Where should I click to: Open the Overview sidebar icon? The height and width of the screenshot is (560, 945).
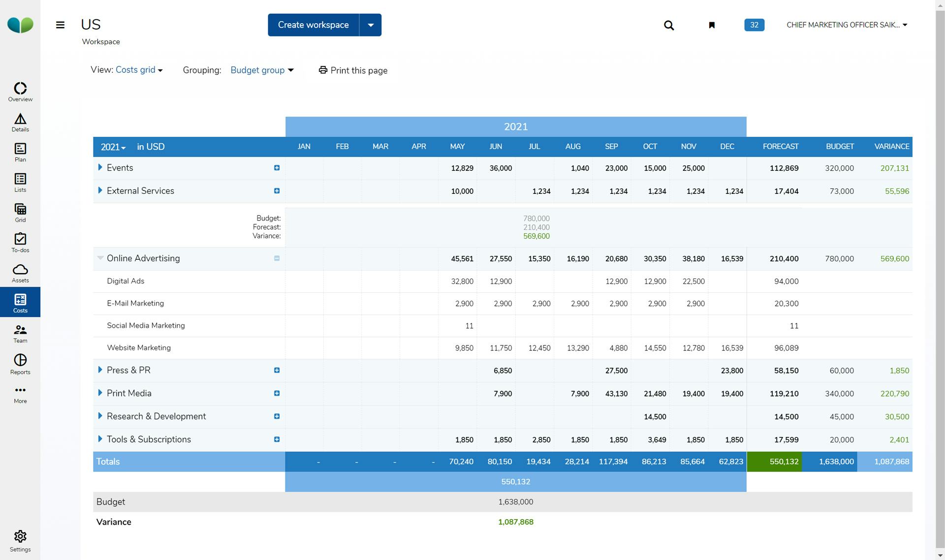coord(20,92)
